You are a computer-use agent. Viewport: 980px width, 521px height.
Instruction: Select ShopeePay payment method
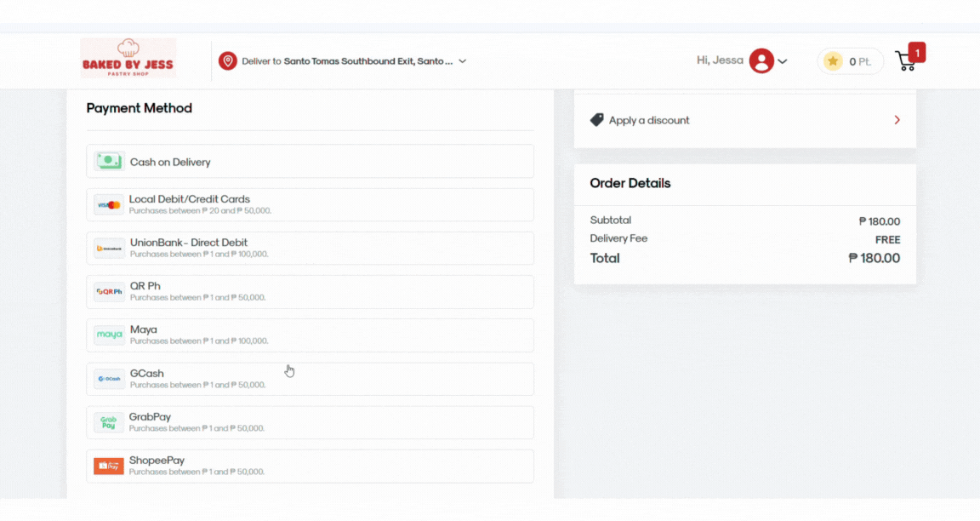click(x=310, y=466)
